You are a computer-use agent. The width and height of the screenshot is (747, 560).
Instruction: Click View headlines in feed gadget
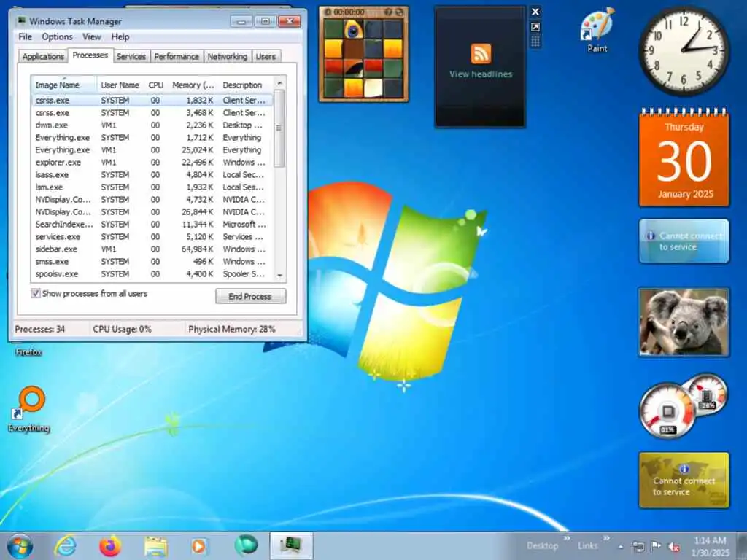[481, 74]
